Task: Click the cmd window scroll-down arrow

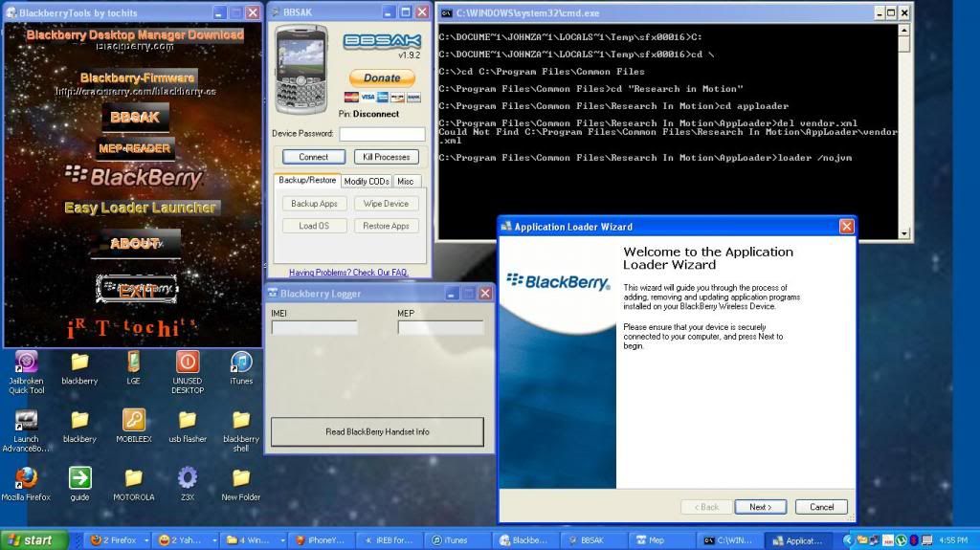Action: [903, 233]
